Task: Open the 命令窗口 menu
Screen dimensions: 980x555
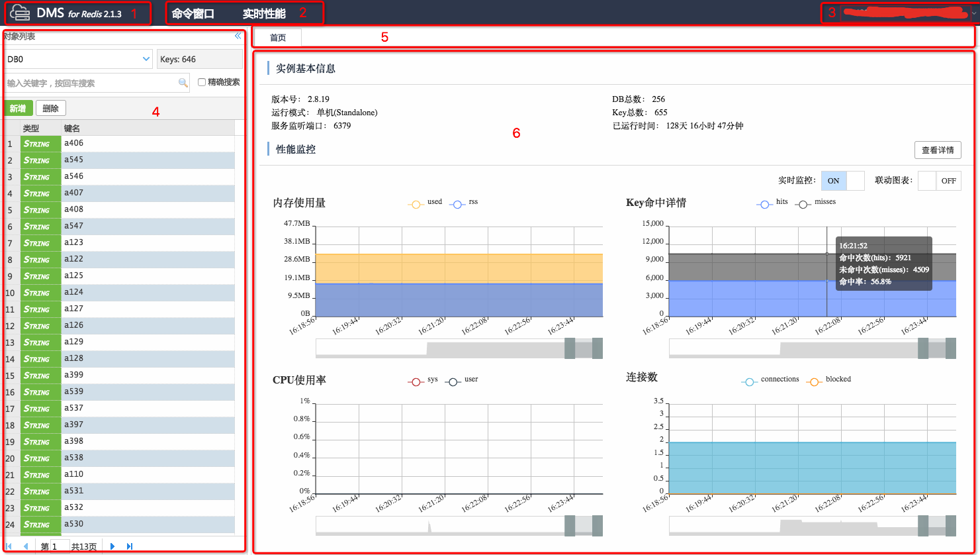Action: tap(193, 13)
